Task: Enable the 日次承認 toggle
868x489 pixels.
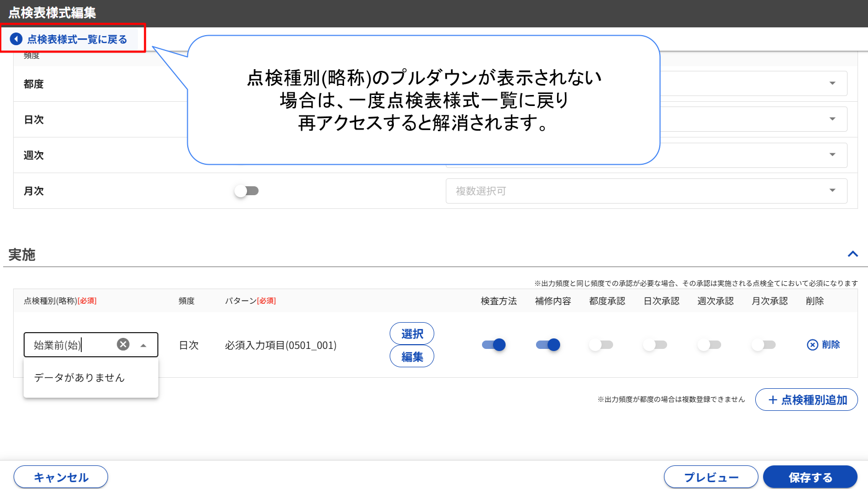Action: 655,345
